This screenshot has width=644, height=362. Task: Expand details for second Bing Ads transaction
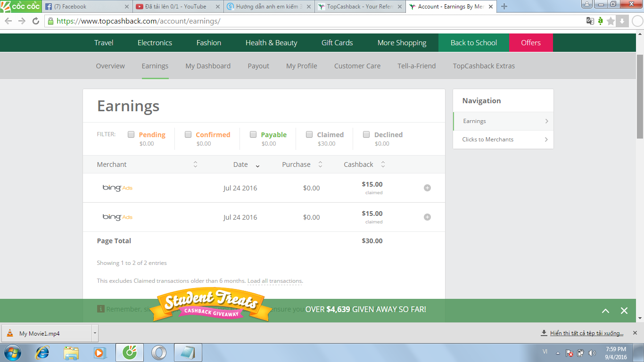(x=427, y=217)
